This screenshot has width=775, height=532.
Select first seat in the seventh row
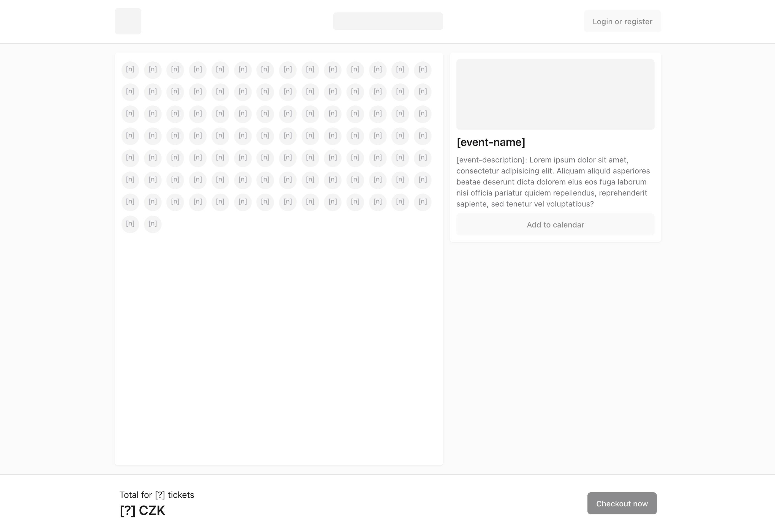point(130,202)
